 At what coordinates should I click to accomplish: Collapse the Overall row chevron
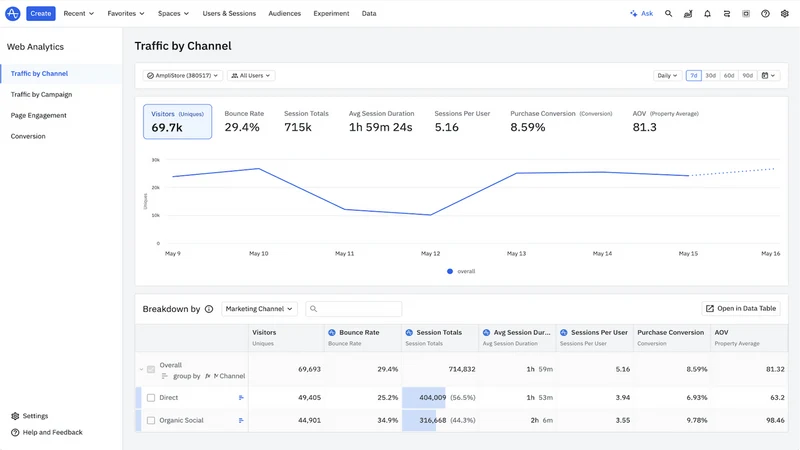[x=141, y=369]
